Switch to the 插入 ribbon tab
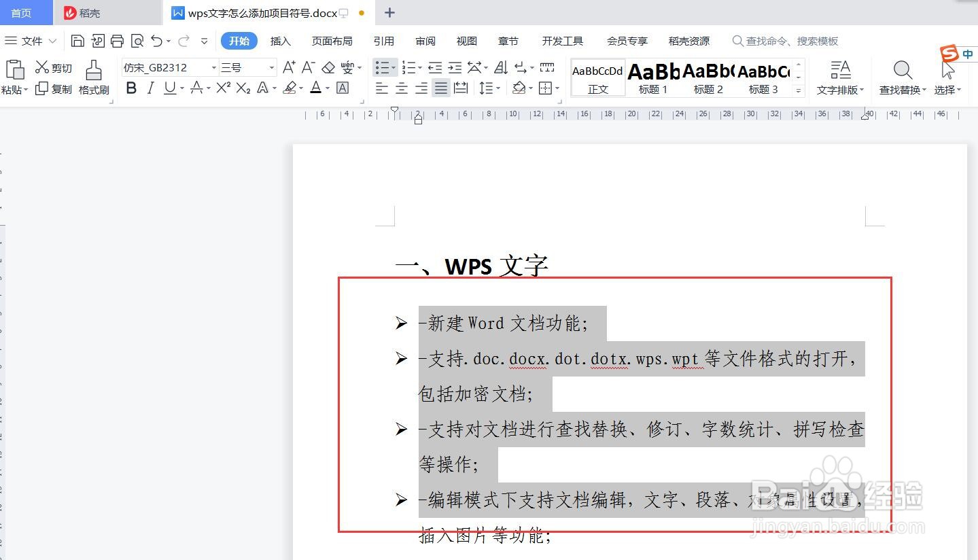 (280, 41)
